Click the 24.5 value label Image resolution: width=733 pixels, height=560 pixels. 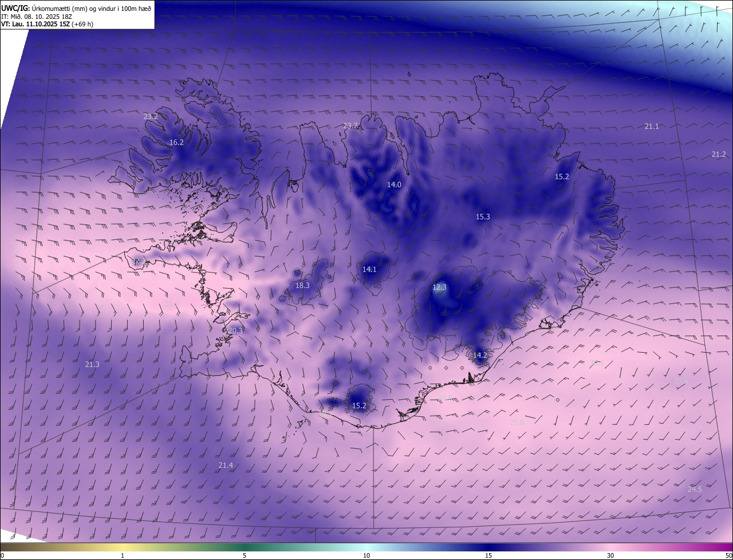(695, 489)
